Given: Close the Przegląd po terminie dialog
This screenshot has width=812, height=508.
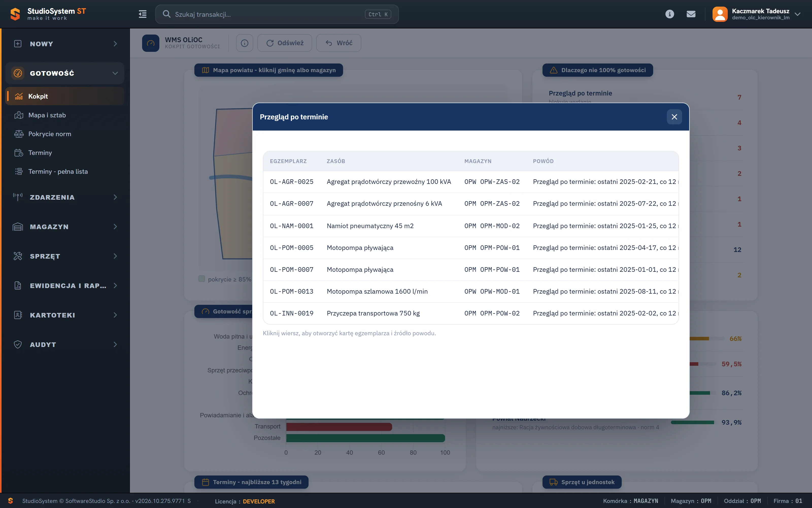Looking at the screenshot, I should coord(674,117).
